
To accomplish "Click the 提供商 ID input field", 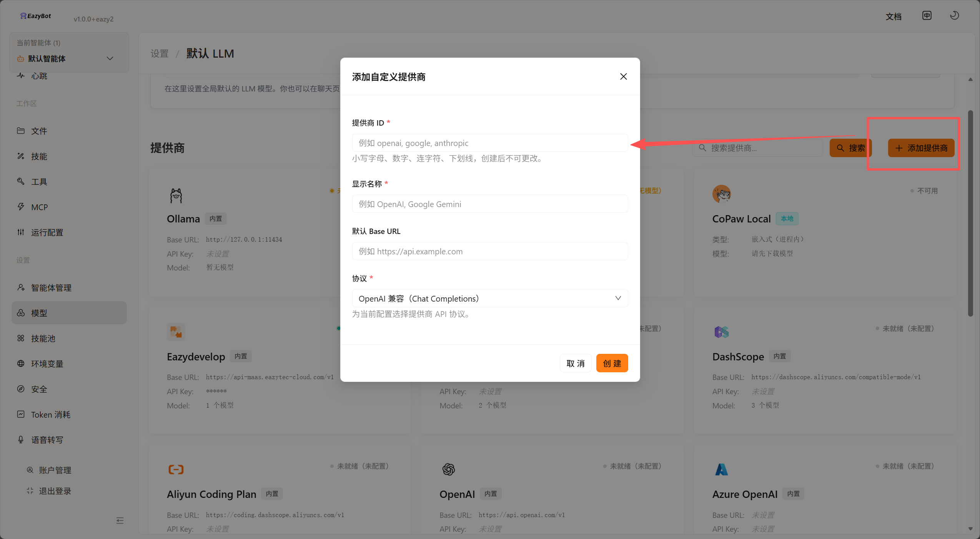I will click(490, 143).
